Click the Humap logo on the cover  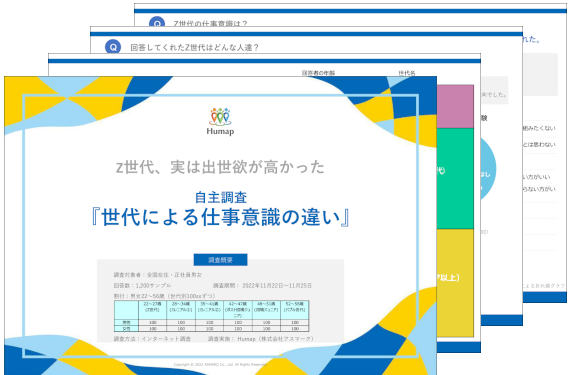[x=220, y=121]
